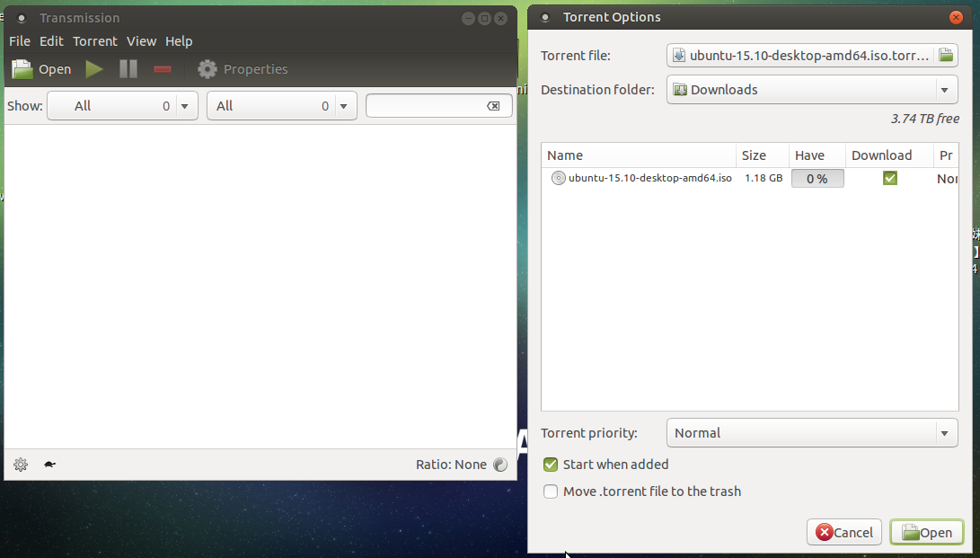Sort file list by Have column header
The width and height of the screenshot is (980, 558).
[x=817, y=155]
